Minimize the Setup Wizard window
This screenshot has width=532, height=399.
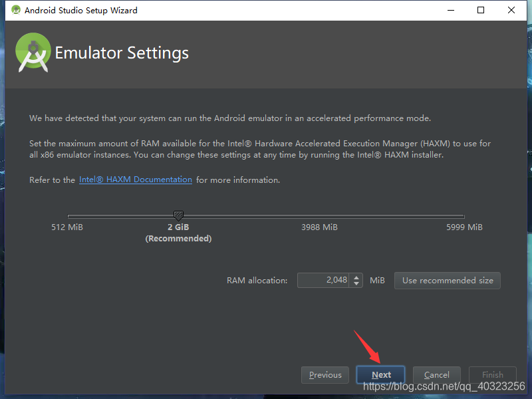(451, 10)
